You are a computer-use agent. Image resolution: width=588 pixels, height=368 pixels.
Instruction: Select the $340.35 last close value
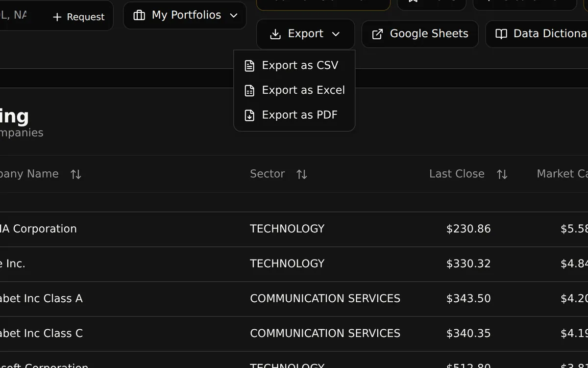(x=468, y=333)
